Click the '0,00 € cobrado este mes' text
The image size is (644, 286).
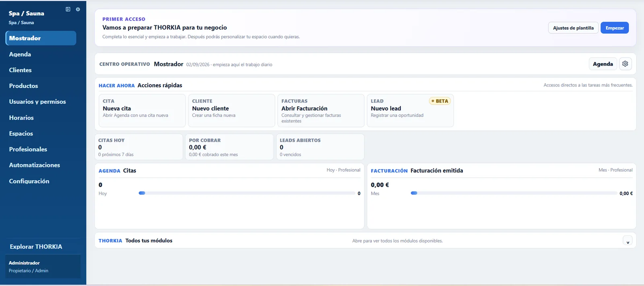point(213,154)
